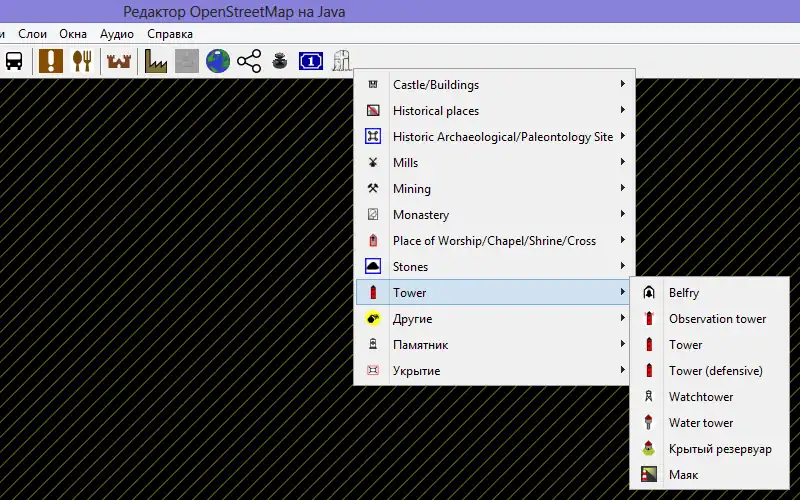Click the bus transport preset icon

(x=15, y=62)
